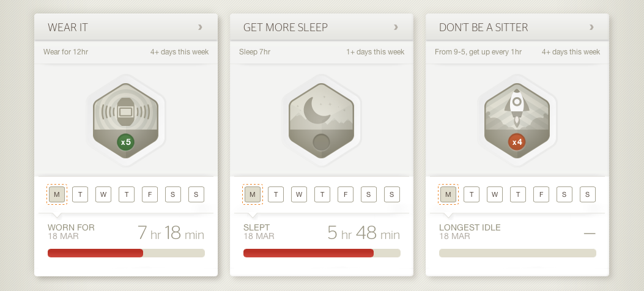Click the 'Wear for 12hr' goal text
The height and width of the screenshot is (291, 644).
coord(65,52)
